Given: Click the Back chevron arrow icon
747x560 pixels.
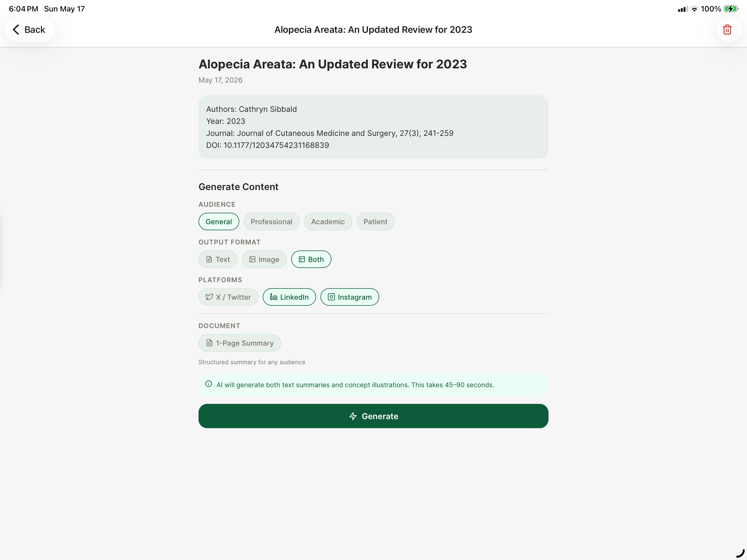Looking at the screenshot, I should [x=16, y=30].
